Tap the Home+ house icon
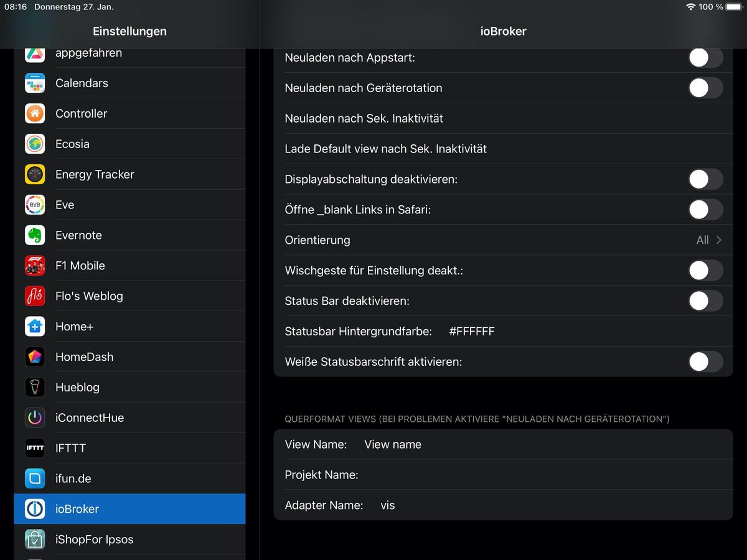The height and width of the screenshot is (560, 747). [35, 326]
